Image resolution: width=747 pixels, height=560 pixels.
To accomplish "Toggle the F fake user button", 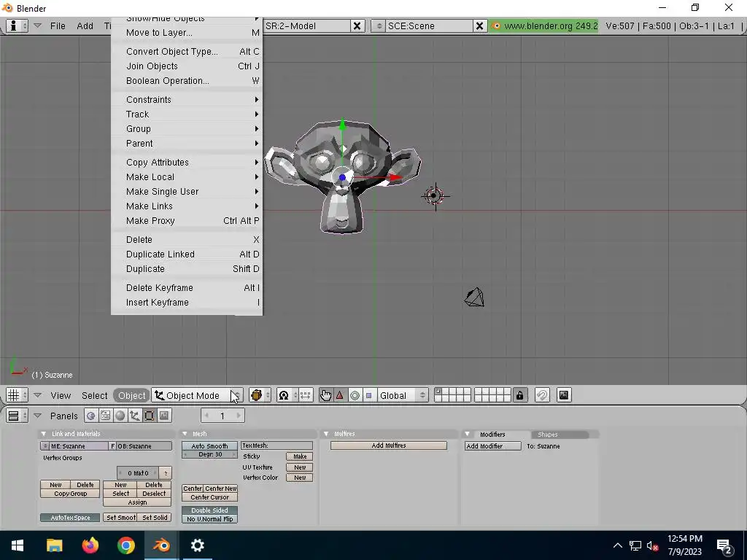I will (113, 446).
